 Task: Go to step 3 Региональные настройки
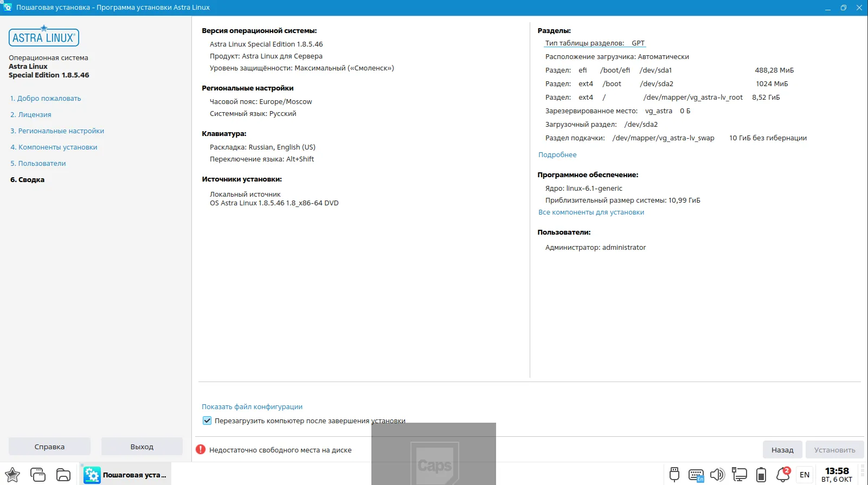[57, 131]
